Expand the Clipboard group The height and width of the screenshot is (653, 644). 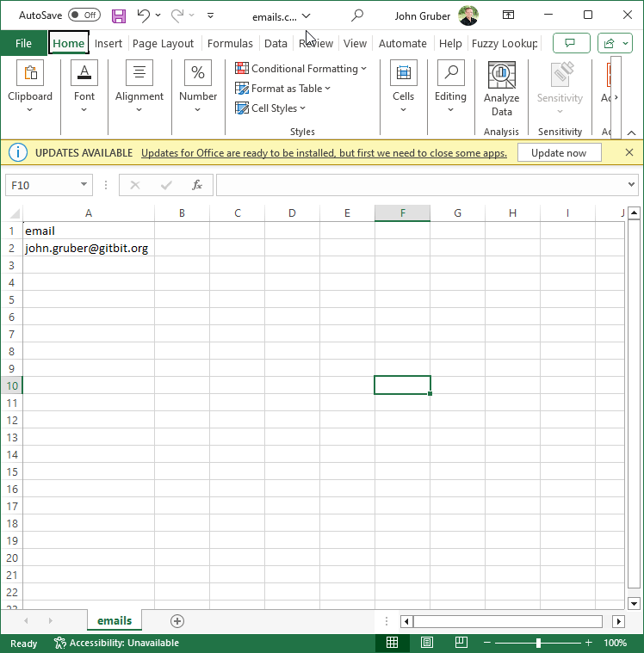[x=30, y=87]
